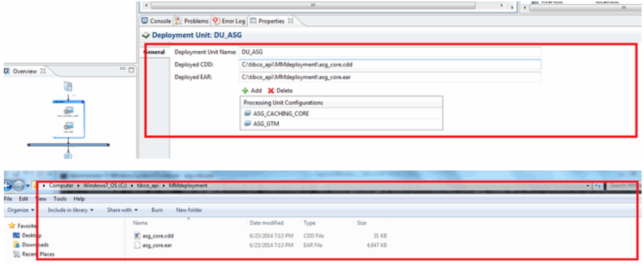Open the Help menu in Explorer

(79, 199)
